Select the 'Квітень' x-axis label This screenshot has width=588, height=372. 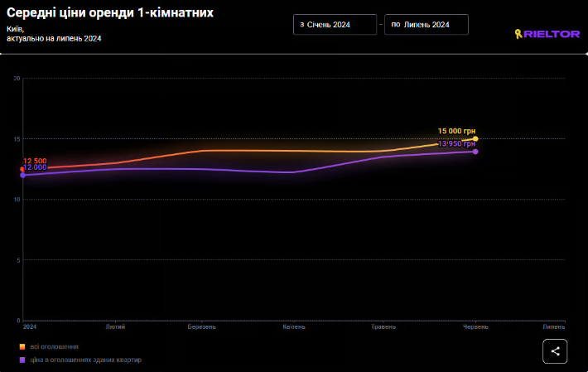click(x=294, y=327)
